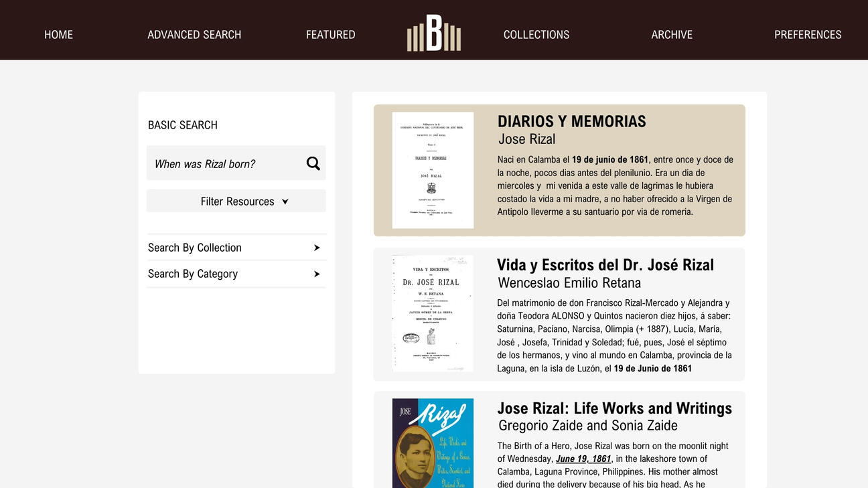Image resolution: width=868 pixels, height=488 pixels.
Task: Navigate to Collections
Action: 536,35
